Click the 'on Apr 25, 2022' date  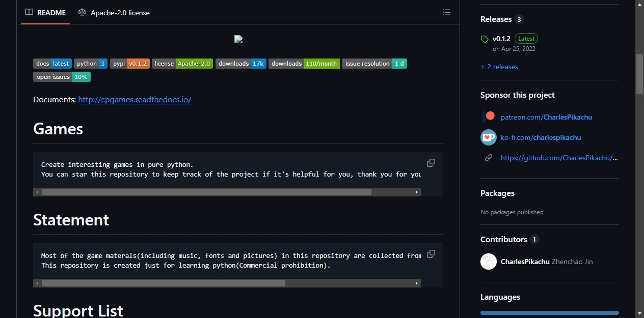point(514,49)
